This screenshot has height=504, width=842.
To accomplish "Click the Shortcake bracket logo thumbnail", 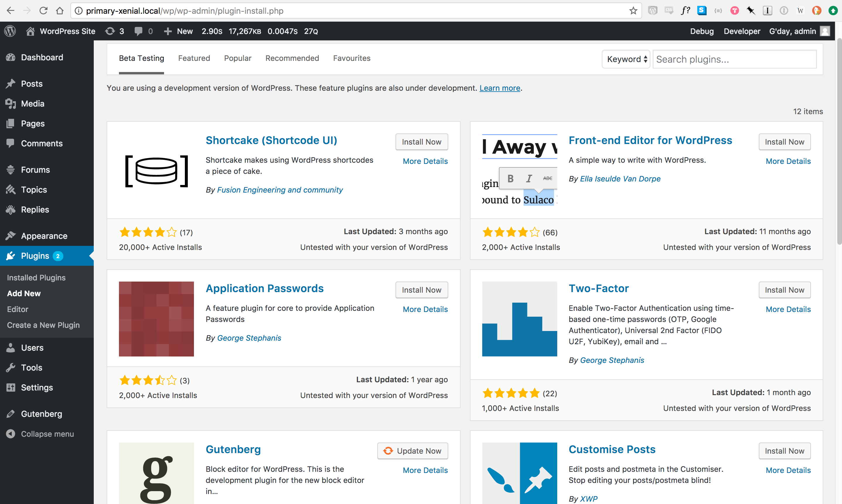I will (x=156, y=171).
